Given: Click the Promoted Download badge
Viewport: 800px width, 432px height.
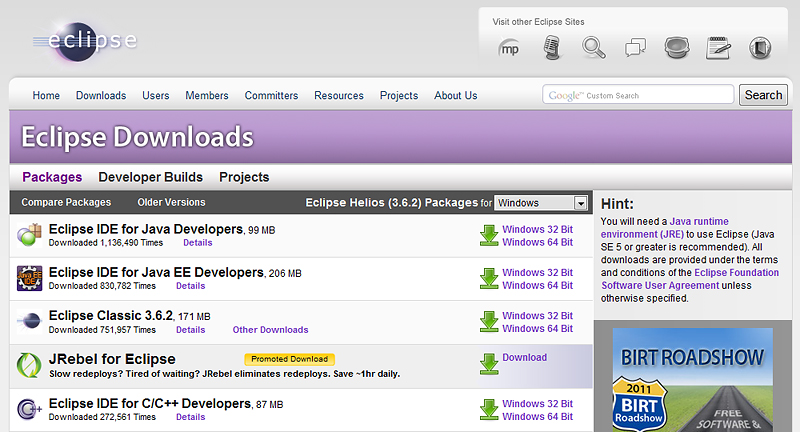Looking at the screenshot, I should pos(290,359).
